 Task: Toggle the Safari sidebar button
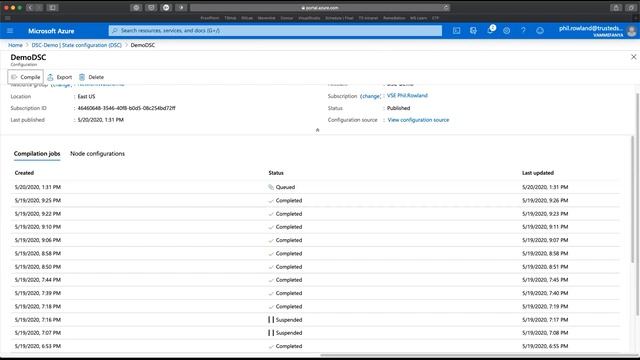[x=52, y=7]
